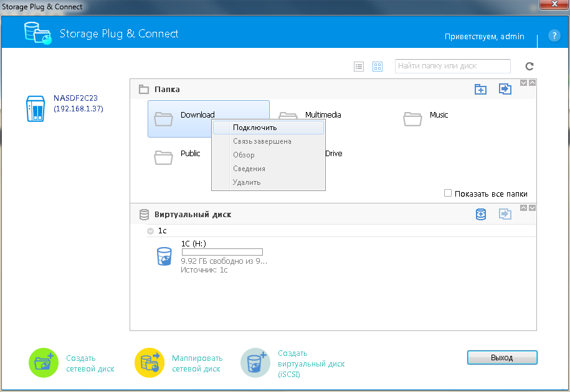Viewport: 570px width, 392px height.
Task: Click the Источник: 1c text
Action: point(204,270)
